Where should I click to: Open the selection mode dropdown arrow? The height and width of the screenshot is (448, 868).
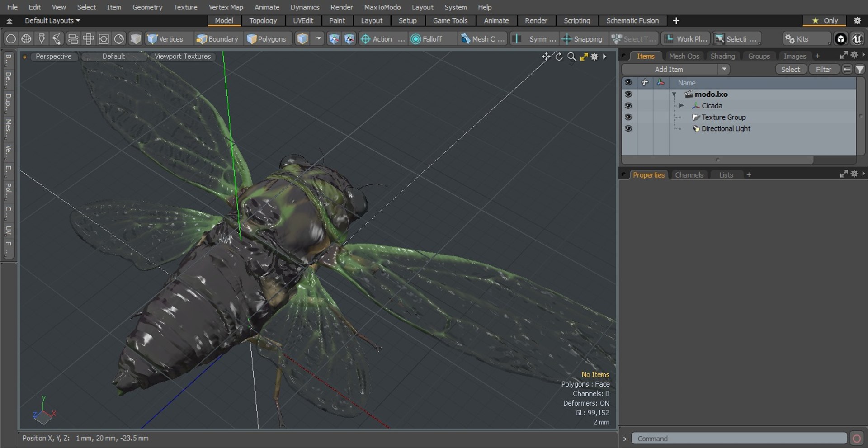318,39
